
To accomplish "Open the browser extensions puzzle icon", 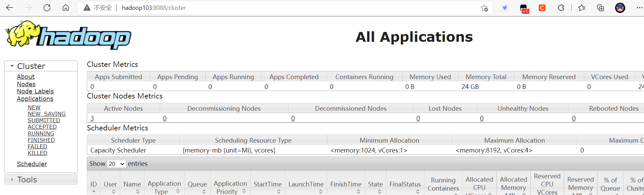I will [x=561, y=8].
